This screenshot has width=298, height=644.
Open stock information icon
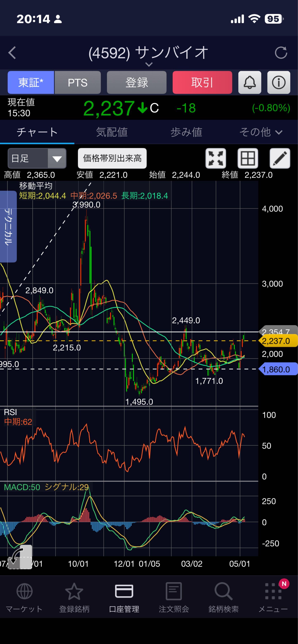click(279, 82)
